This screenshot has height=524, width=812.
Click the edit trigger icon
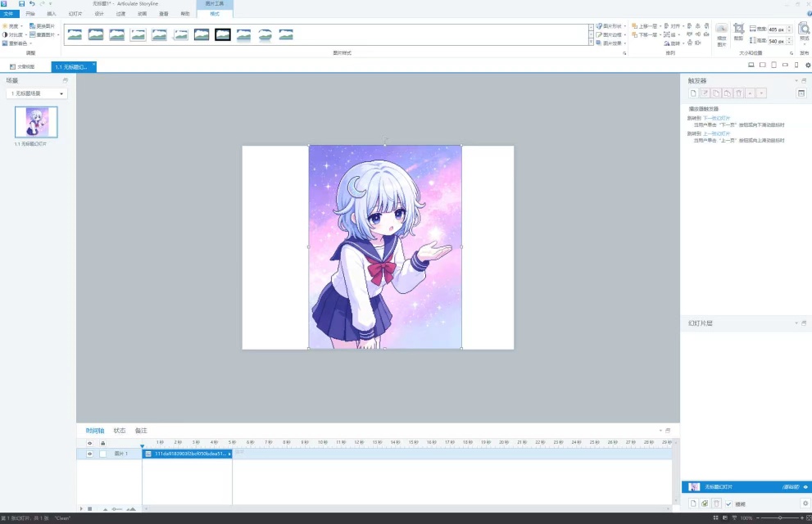[x=705, y=93]
